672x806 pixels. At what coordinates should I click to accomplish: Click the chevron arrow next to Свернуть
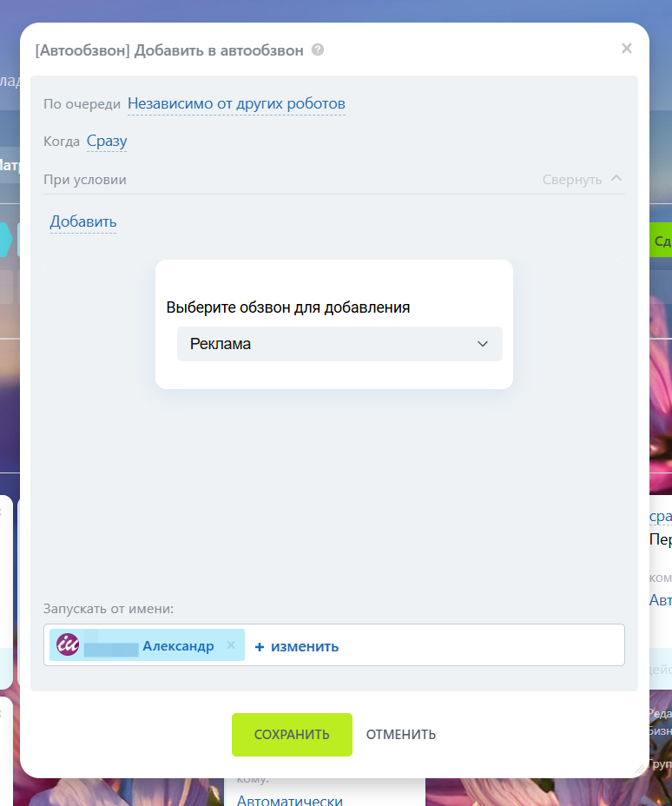pos(616,178)
